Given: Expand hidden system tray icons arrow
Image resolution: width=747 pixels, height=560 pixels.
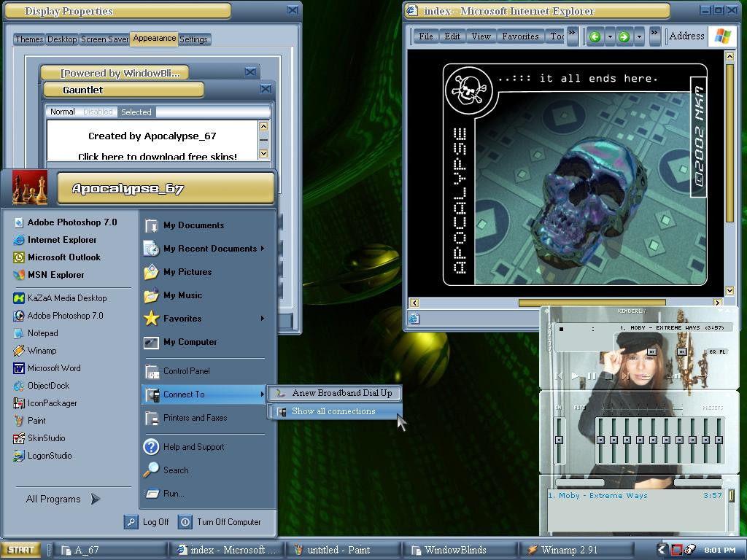Looking at the screenshot, I should click(x=661, y=550).
